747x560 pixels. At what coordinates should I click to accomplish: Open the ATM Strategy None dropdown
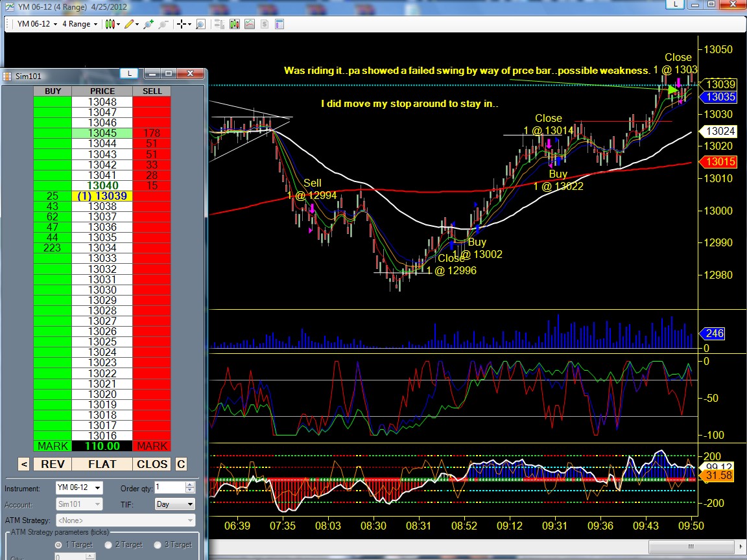tap(126, 520)
